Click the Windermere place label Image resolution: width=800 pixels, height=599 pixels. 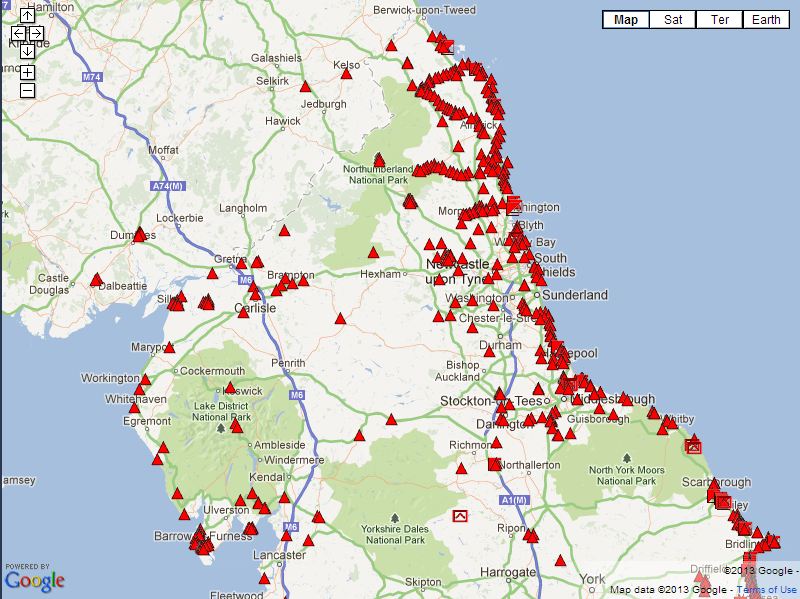pos(294,460)
